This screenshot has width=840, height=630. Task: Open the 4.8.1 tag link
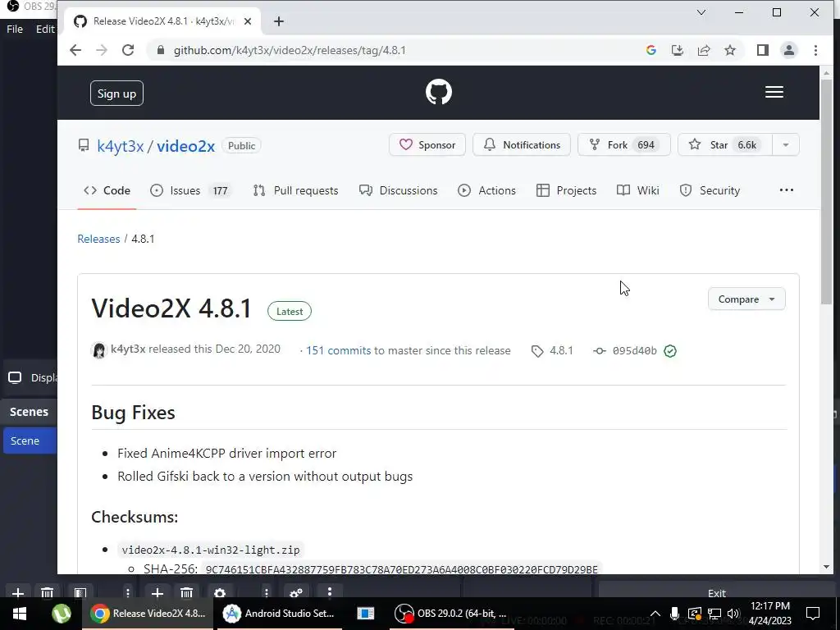click(552, 351)
